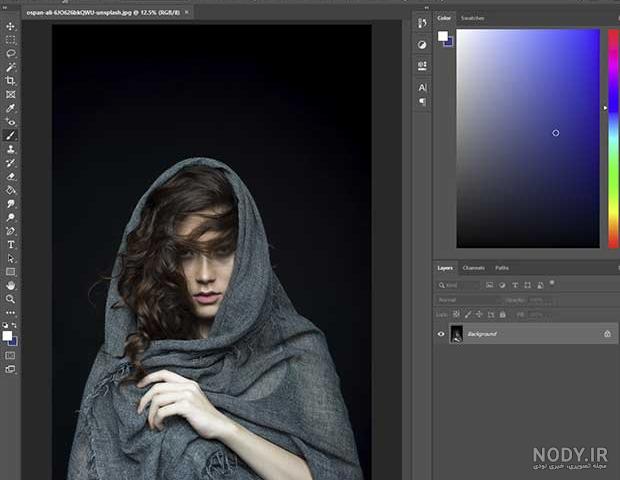Select the Spot Healing Brush tool

pos(11,122)
